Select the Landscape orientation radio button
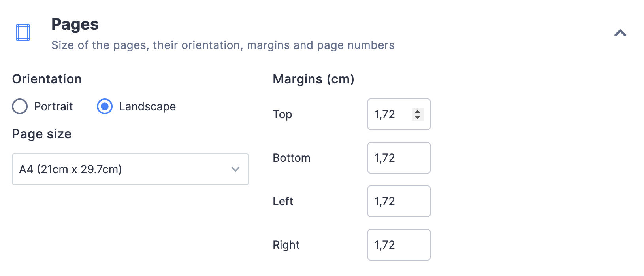 pyautogui.click(x=104, y=106)
